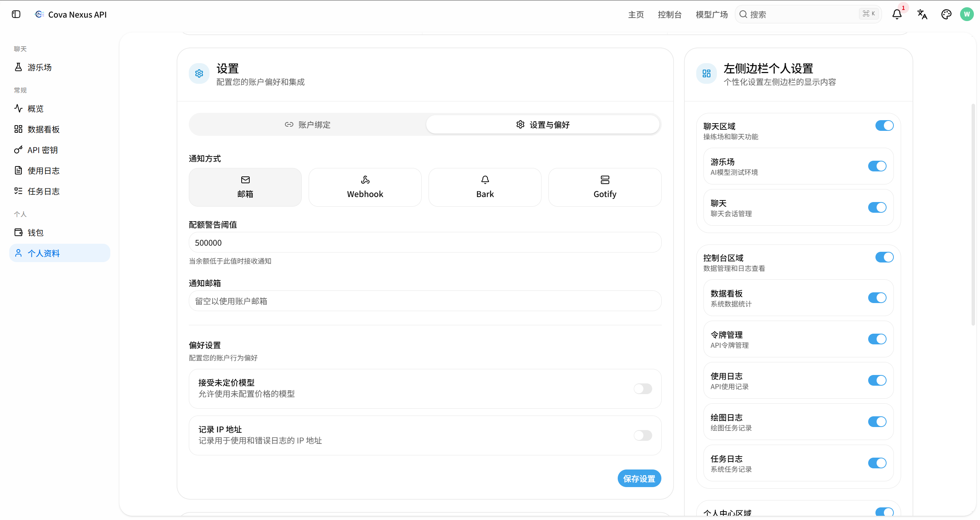Select Bark notification method
The height and width of the screenshot is (520, 980).
485,187
